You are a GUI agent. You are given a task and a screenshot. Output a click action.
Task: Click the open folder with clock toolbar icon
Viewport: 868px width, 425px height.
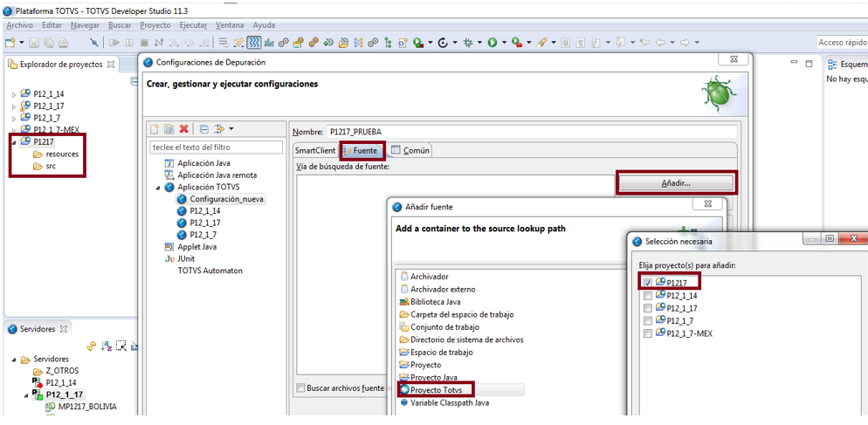click(343, 43)
